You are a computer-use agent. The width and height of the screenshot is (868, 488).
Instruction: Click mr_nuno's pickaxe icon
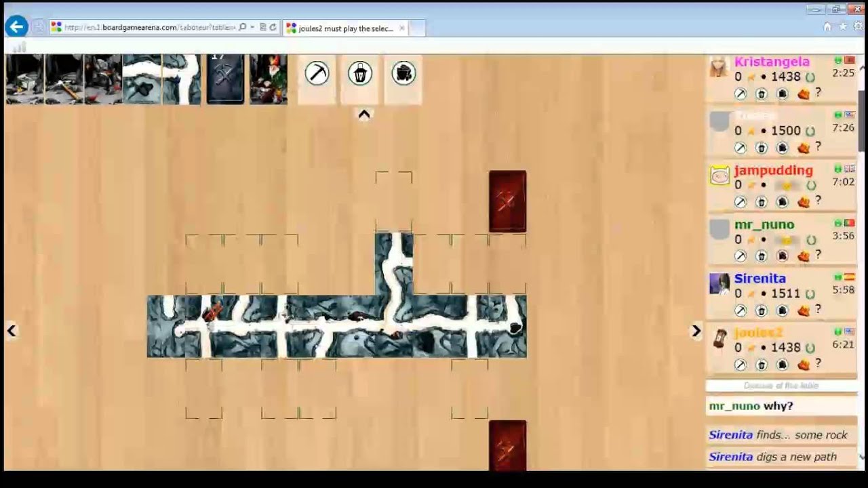coord(741,256)
